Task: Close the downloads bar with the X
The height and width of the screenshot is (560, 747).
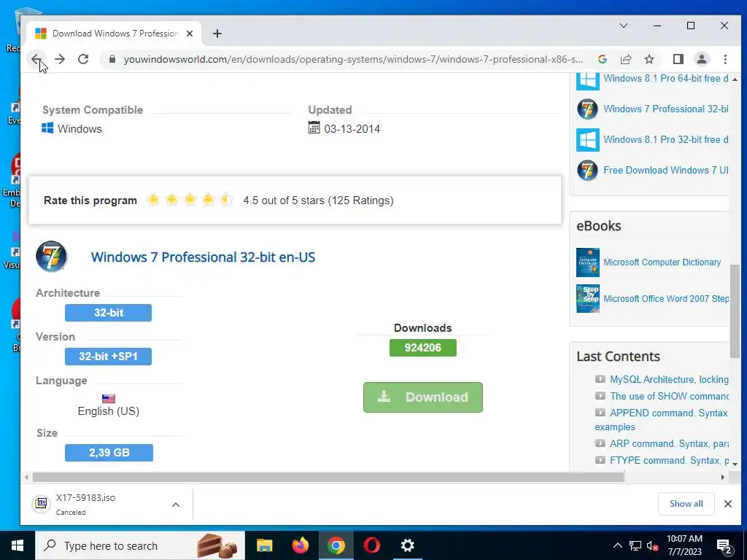Action: point(727,504)
